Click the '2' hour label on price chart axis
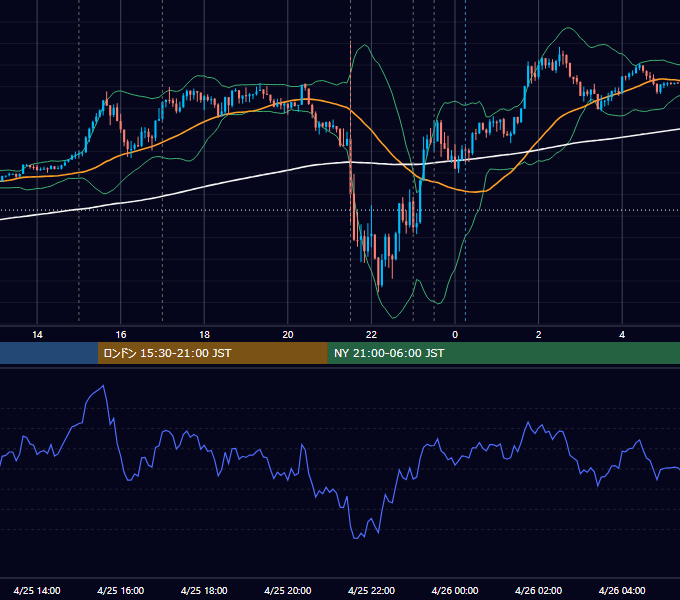The width and height of the screenshot is (680, 600). (538, 335)
